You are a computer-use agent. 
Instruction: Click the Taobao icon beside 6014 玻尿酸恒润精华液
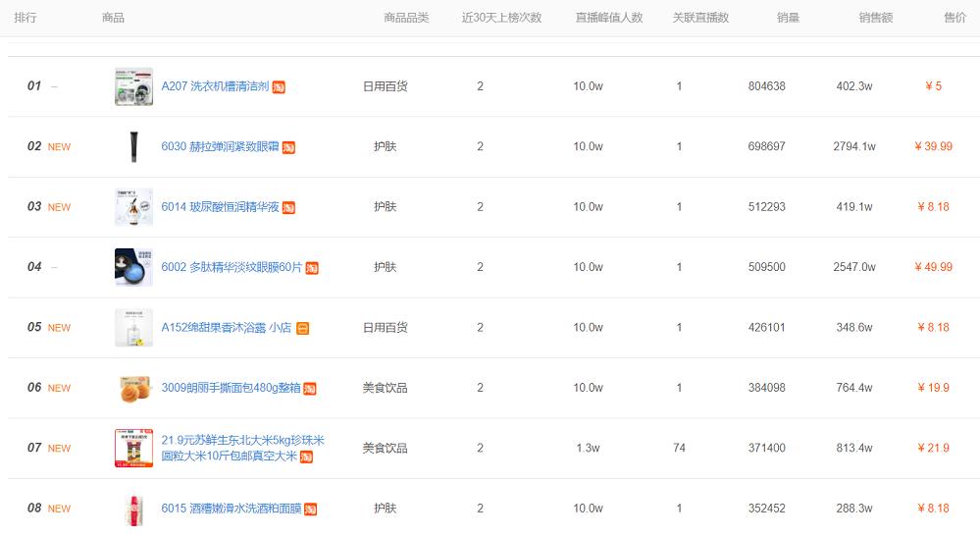288,207
